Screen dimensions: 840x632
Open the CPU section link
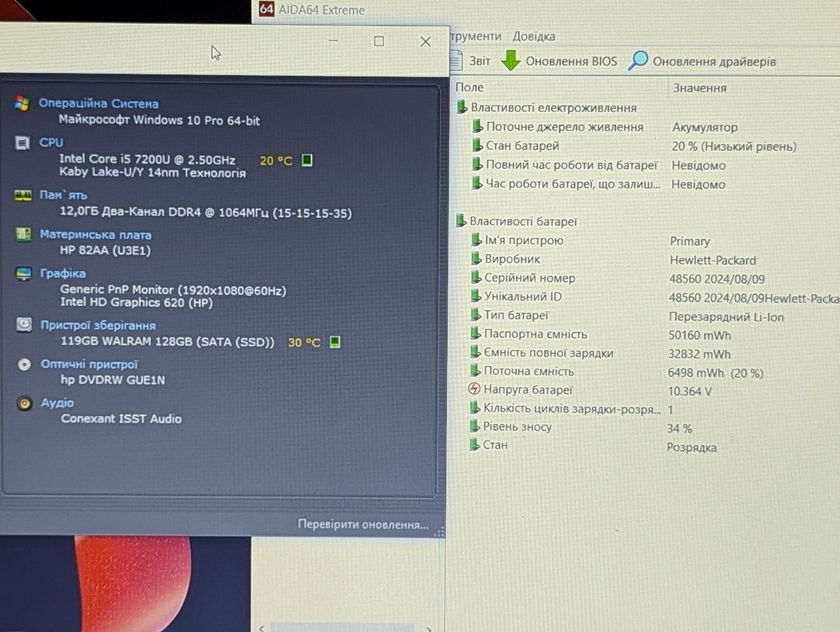click(x=51, y=142)
